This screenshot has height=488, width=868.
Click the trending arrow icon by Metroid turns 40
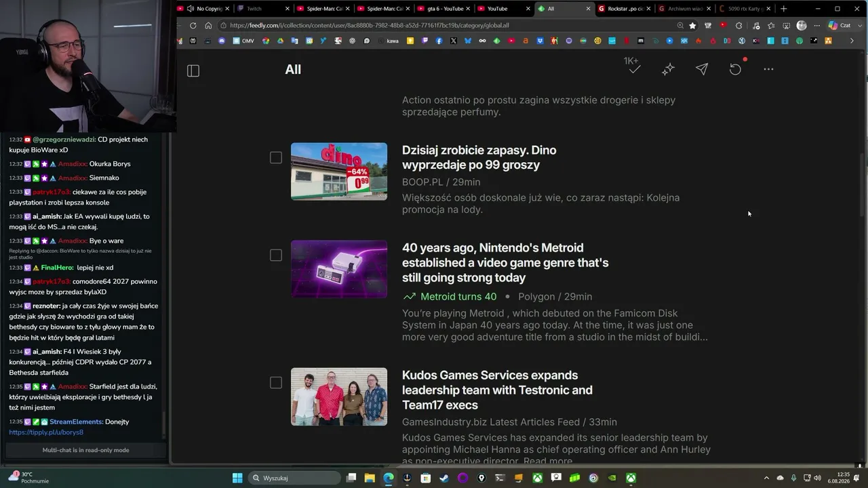[409, 296]
